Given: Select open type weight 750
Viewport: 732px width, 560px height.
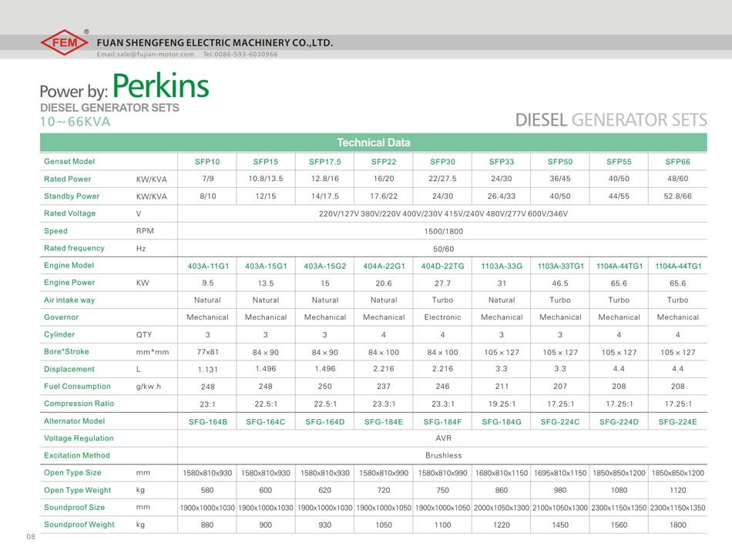Looking at the screenshot, I should (x=442, y=491).
